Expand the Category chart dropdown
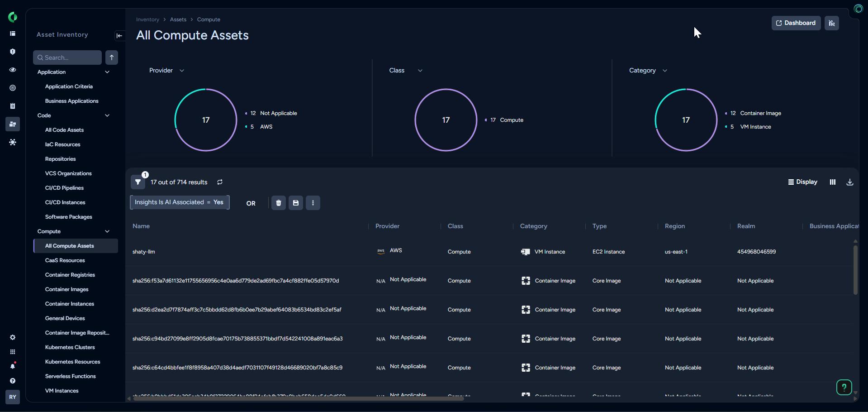 click(665, 70)
